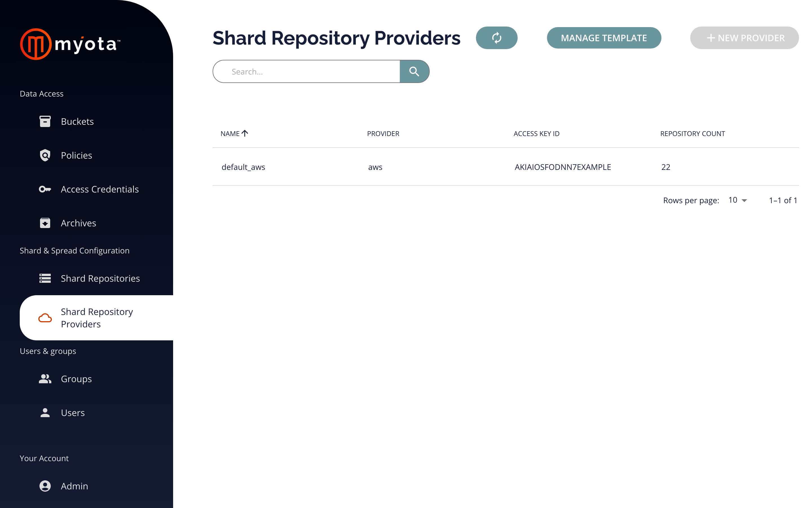The width and height of the screenshot is (812, 508).
Task: Click the Shard Repositories storage icon
Action: point(45,278)
